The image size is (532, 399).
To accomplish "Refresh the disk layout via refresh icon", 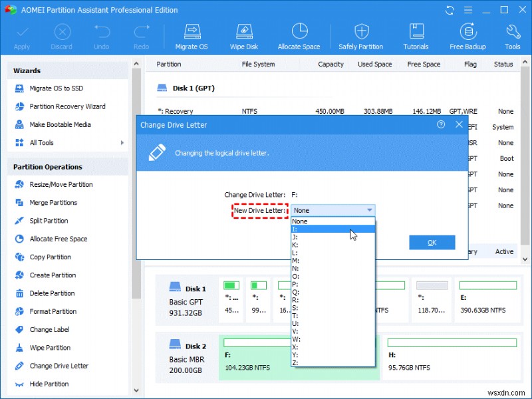I will point(450,10).
